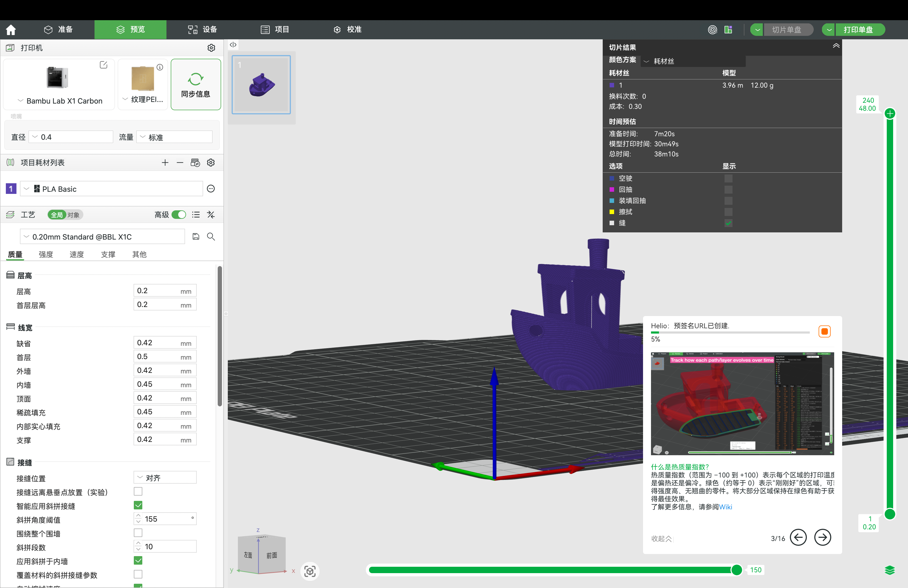Toggle the 高级 advanced mode switch
The image size is (908, 588).
pos(179,215)
